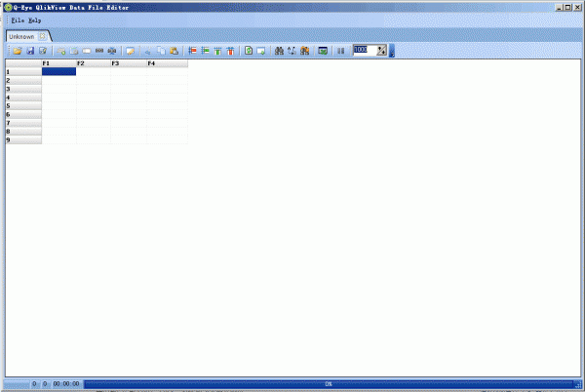Select the Unknown document tab

(x=21, y=36)
